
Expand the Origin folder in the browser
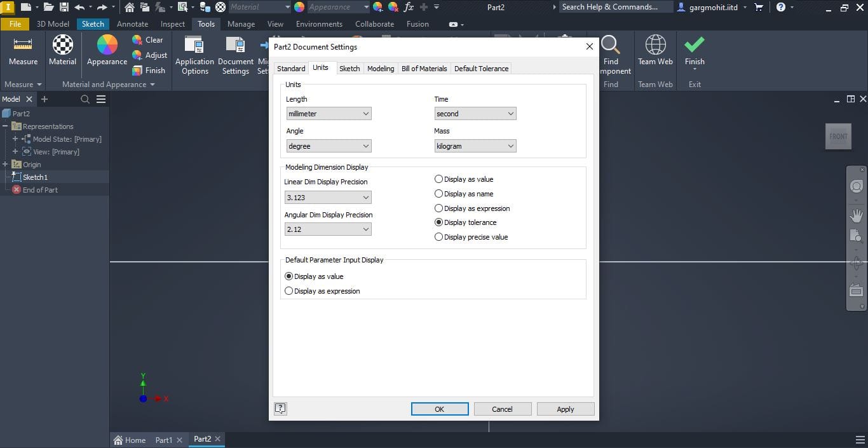point(5,165)
